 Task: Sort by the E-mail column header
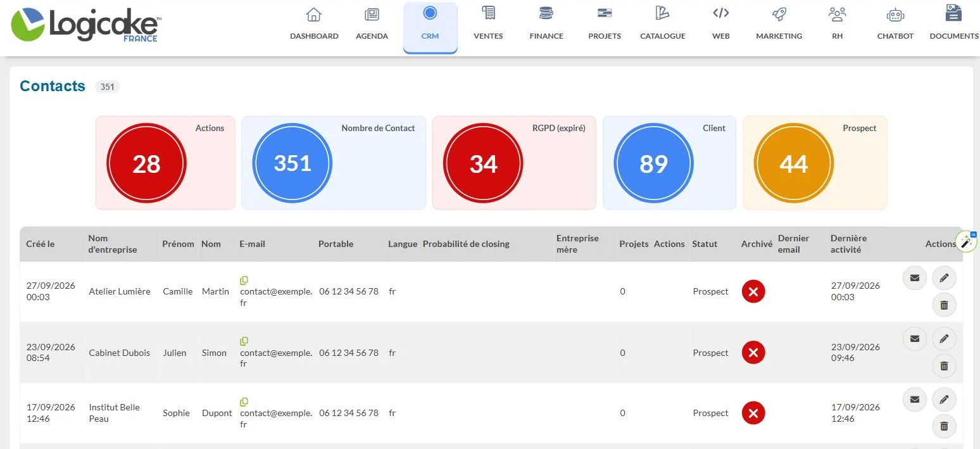(x=252, y=244)
